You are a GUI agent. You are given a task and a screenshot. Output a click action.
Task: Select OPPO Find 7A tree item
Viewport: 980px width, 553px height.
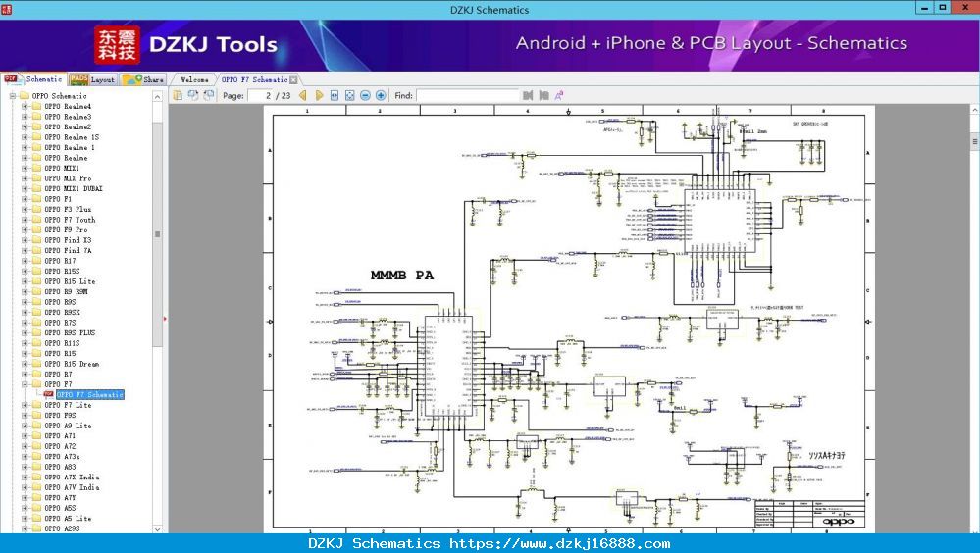coord(68,251)
